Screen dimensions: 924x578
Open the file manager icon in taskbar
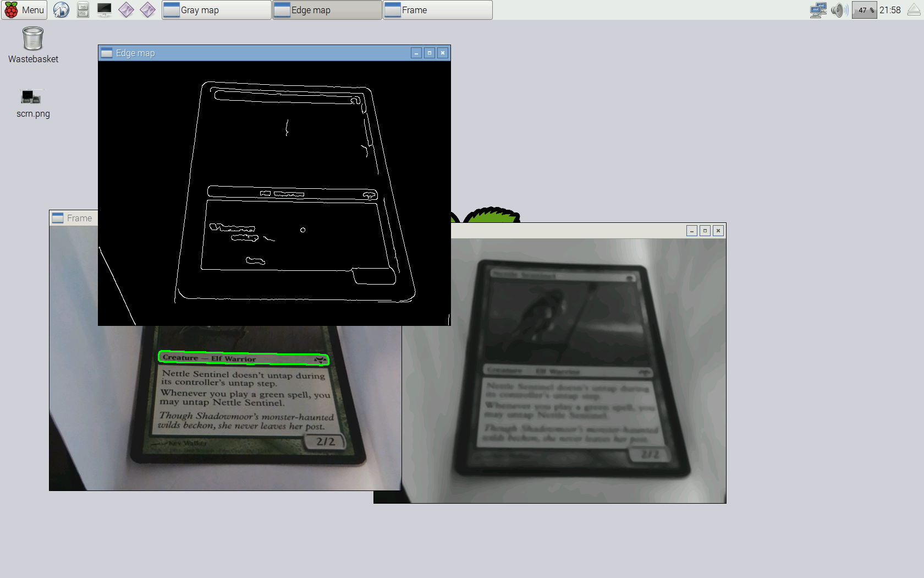[x=83, y=10]
